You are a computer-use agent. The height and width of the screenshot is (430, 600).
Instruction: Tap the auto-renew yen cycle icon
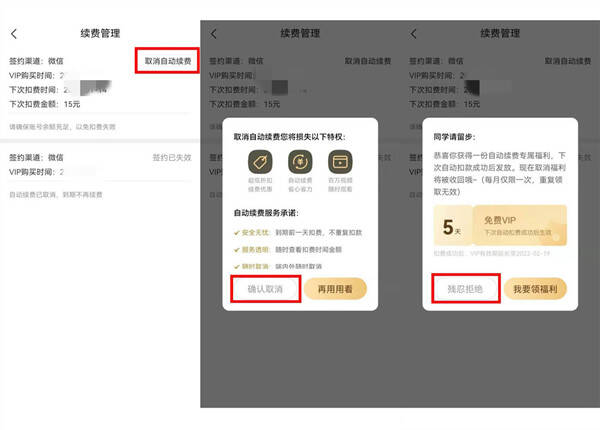(300, 162)
